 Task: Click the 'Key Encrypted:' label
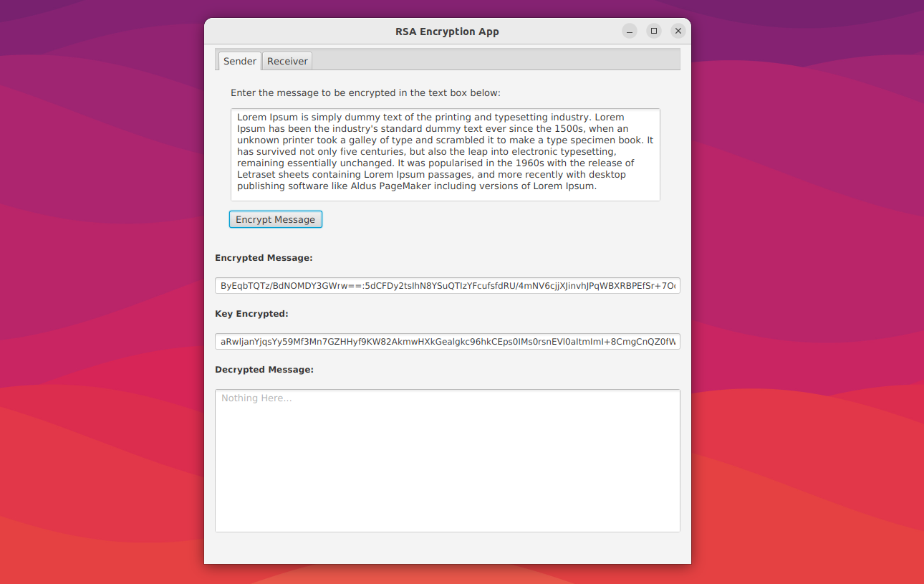tap(251, 314)
